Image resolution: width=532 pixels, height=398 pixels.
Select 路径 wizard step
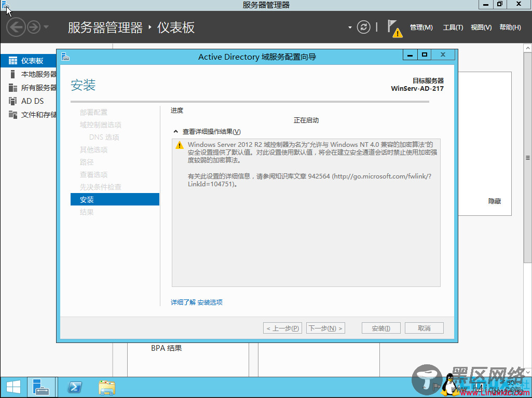point(87,162)
